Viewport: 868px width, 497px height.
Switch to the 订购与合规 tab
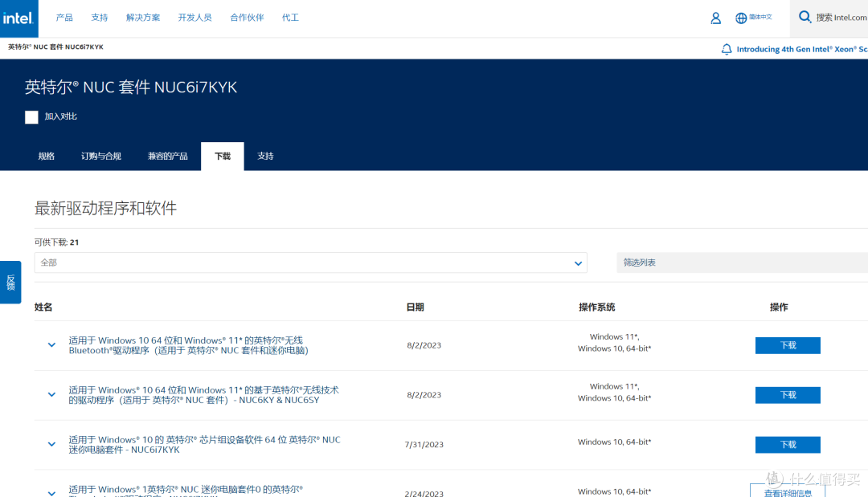(x=101, y=157)
